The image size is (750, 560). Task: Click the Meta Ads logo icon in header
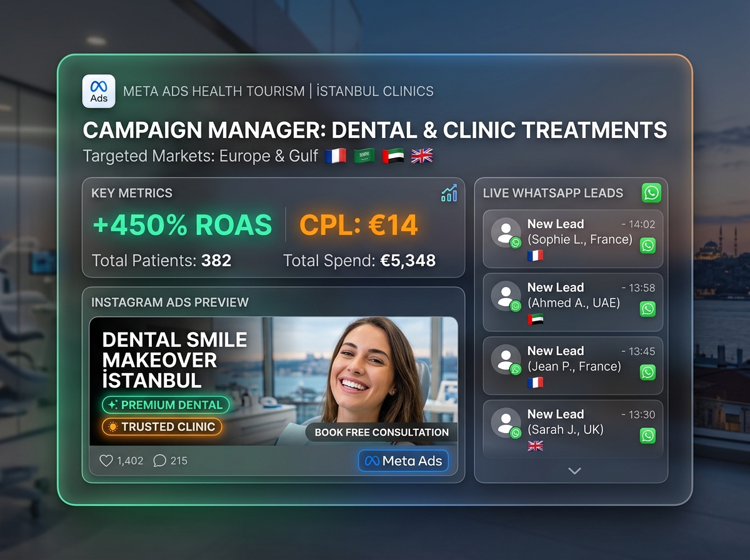[99, 91]
